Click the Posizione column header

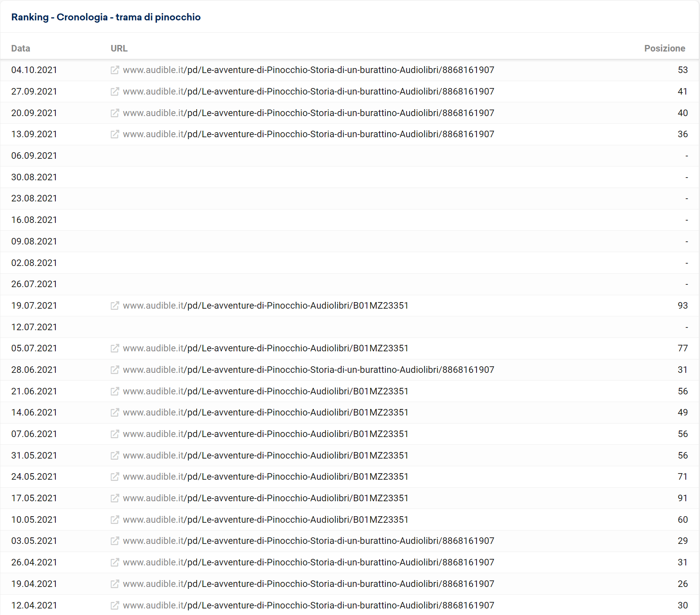665,48
